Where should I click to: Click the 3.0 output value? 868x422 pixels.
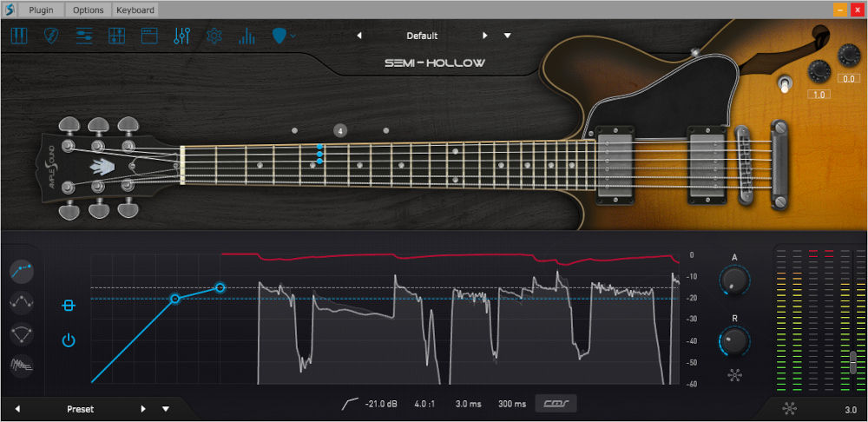851,410
